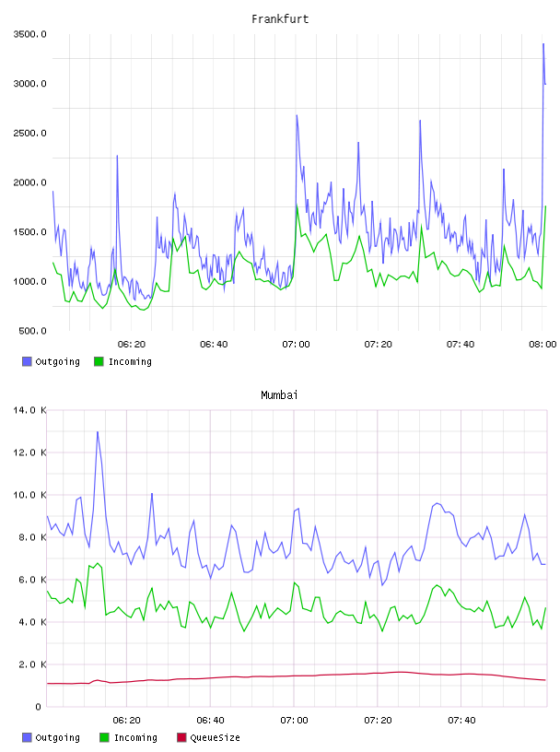This screenshot has height=752, width=560.
Task: Click the 3500.0 y-axis label on Frankfurt chart
Action: coord(29,34)
